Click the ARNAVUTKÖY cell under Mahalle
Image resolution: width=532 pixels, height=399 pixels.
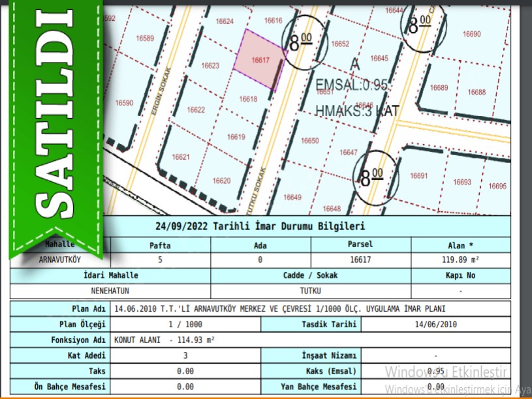tap(60, 259)
